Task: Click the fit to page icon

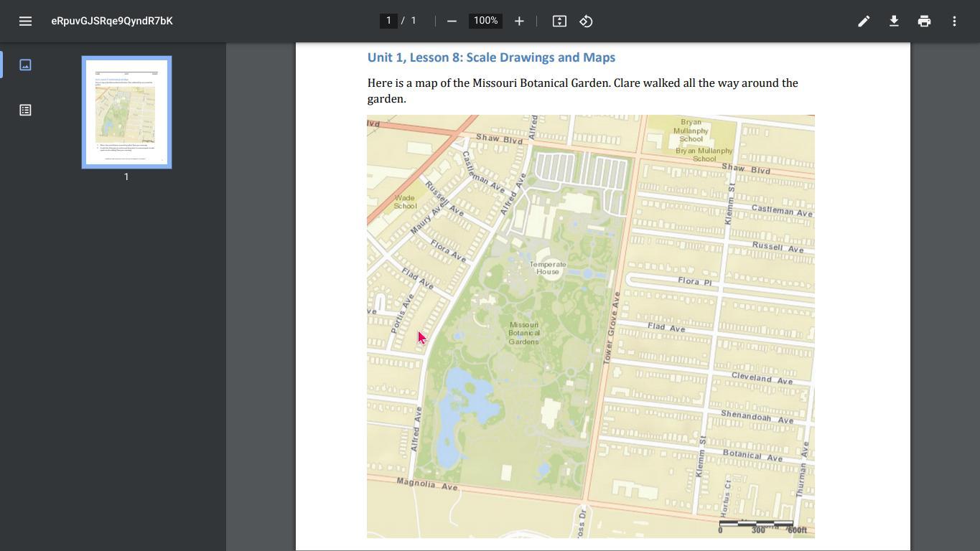Action: [x=559, y=21]
